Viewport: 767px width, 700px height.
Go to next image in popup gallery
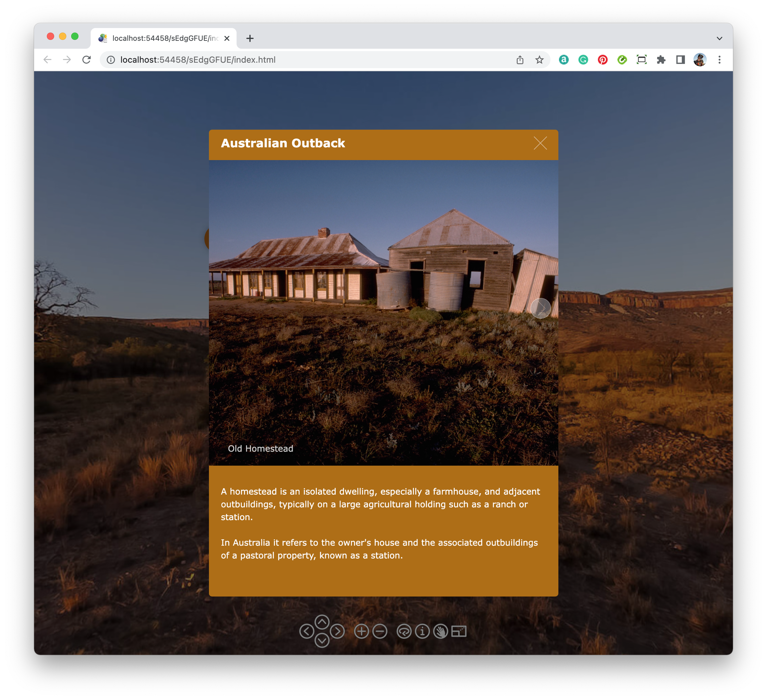pyautogui.click(x=541, y=308)
